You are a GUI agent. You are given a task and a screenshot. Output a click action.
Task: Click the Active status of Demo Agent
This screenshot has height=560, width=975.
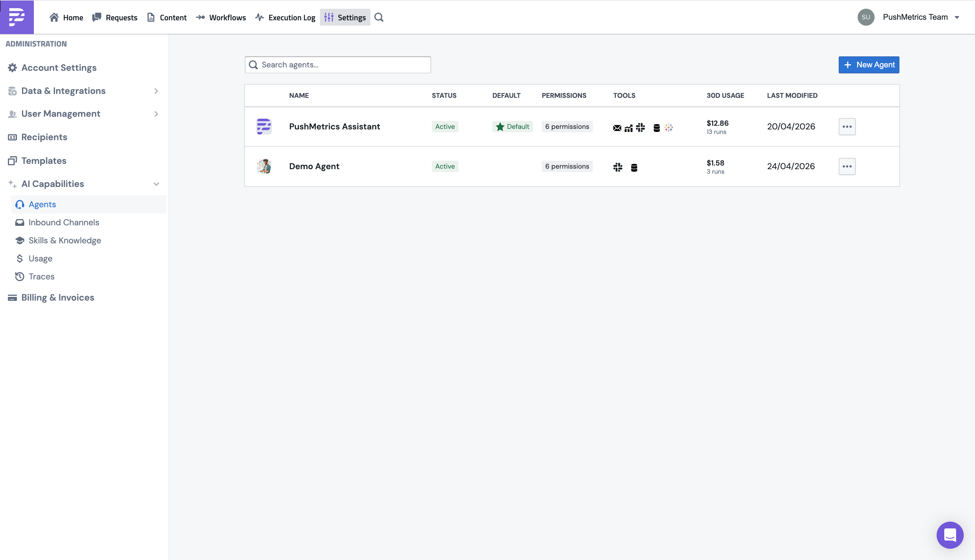point(445,166)
